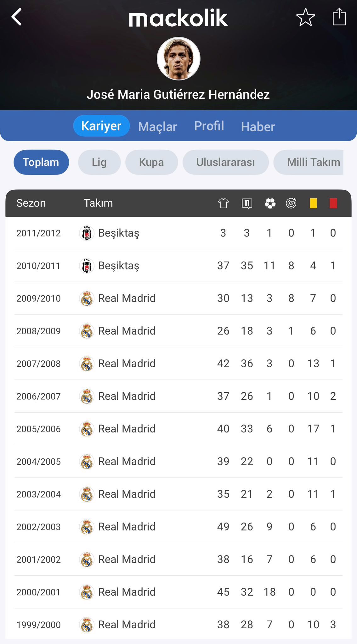Click the appearances jersey column icon
Viewport: 357px width, 644px height.
point(223,203)
